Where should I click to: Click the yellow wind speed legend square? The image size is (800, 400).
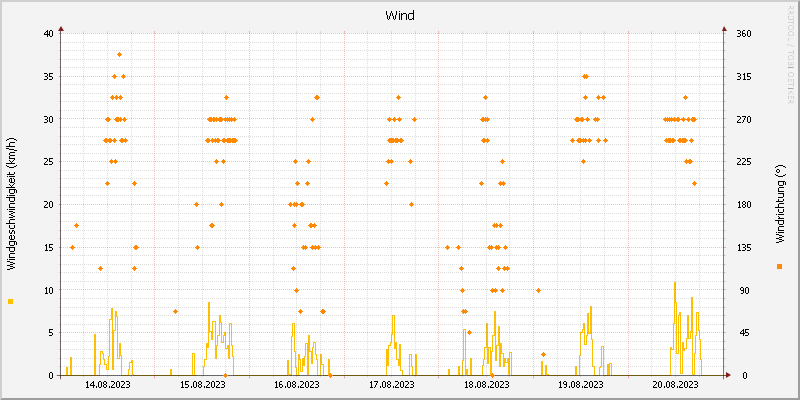(x=11, y=302)
